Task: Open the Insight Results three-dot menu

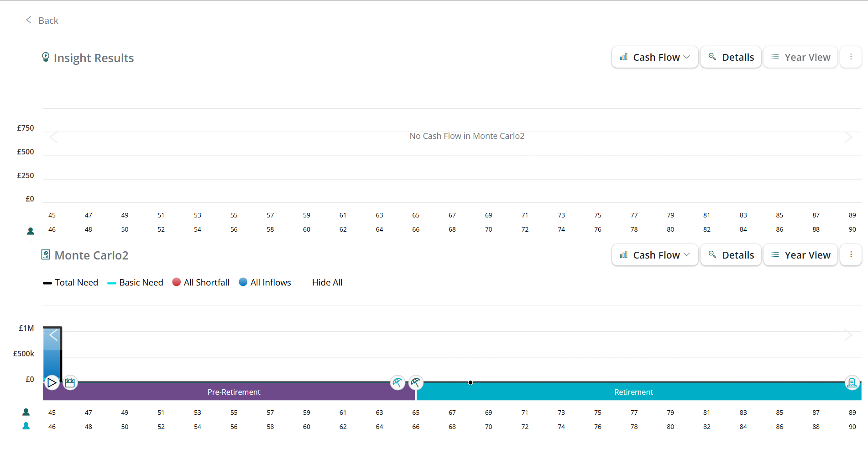Action: 851,57
